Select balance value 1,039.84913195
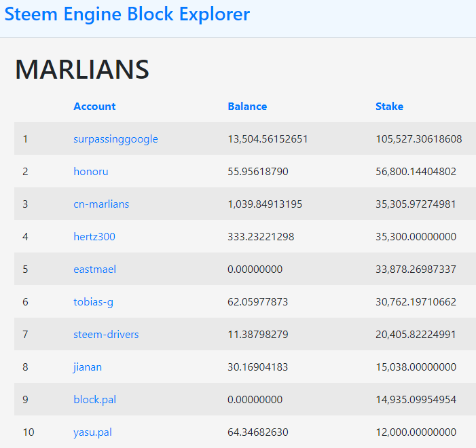Screen dimensions: 476x448 coord(265,204)
